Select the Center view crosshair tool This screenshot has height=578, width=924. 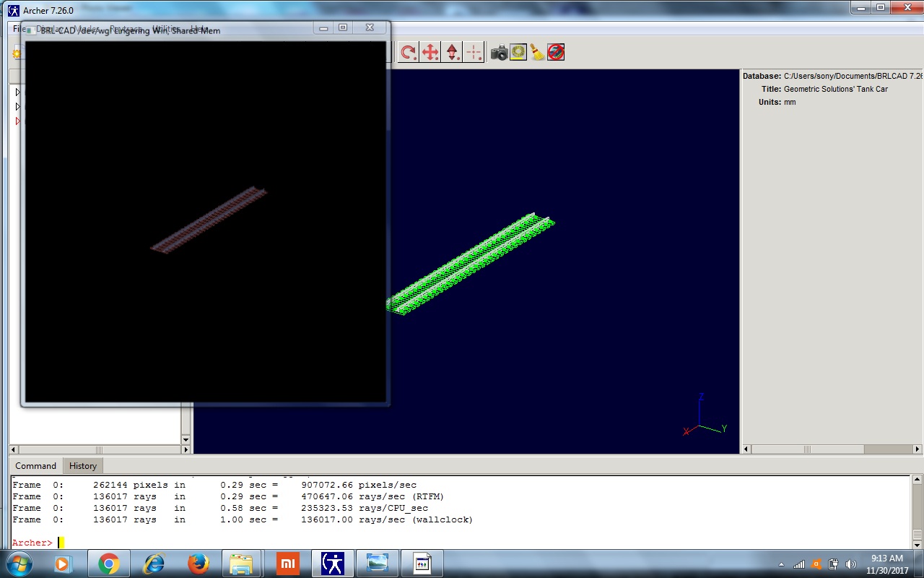coord(474,52)
